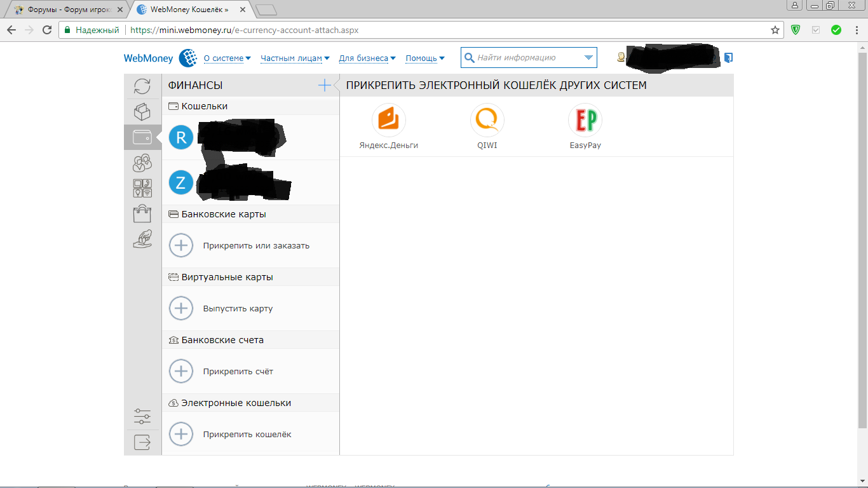The width and height of the screenshot is (868, 488).
Task: Choose the EasyPay wallet icon
Action: (x=585, y=120)
